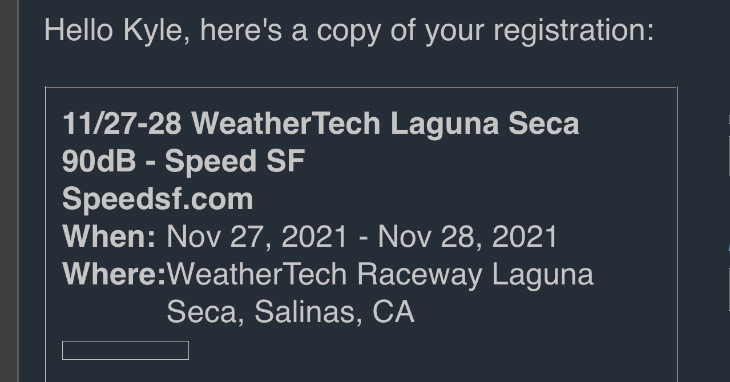Open the Speedsf.com link
Image resolution: width=730 pixels, height=382 pixels.
pos(157,199)
